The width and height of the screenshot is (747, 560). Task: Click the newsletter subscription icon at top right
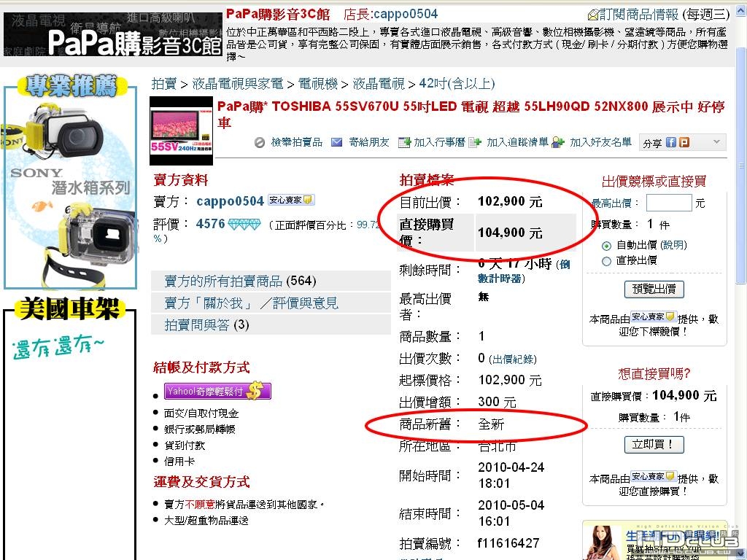pyautogui.click(x=593, y=15)
